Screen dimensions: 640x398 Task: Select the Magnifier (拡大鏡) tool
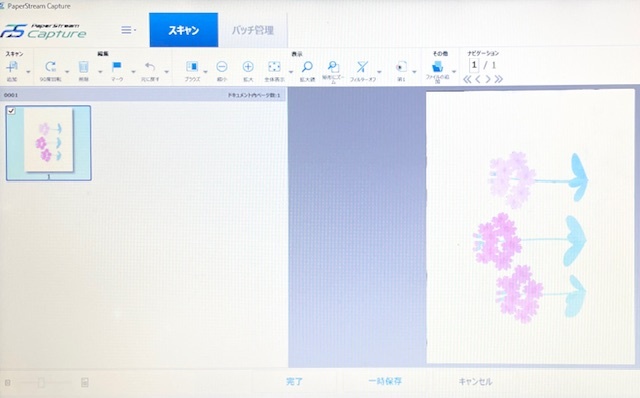[307, 67]
